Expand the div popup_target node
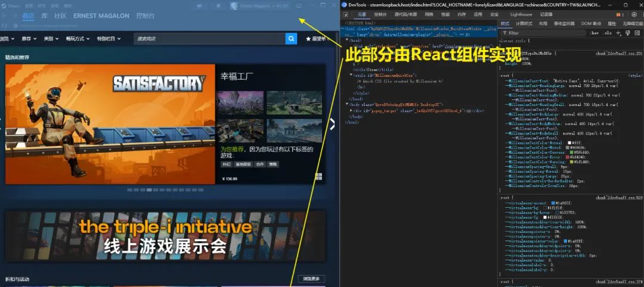Image resolution: width=644 pixels, height=287 pixels. coord(351,111)
